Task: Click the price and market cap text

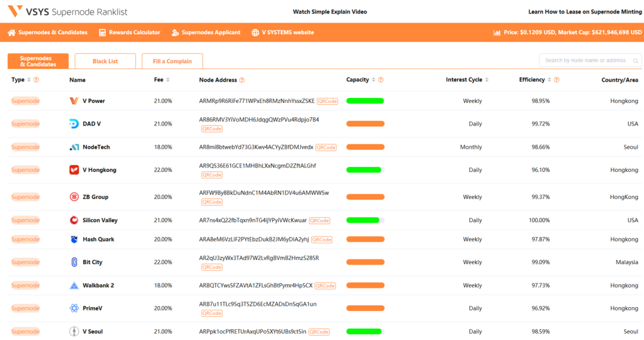Action: [x=573, y=32]
